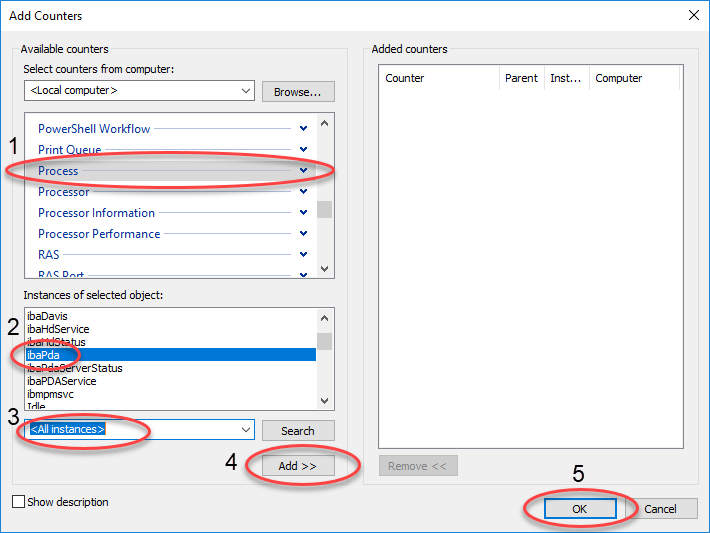Toggle the Show description checkbox
Viewport: 710px width, 533px height.
point(19,502)
